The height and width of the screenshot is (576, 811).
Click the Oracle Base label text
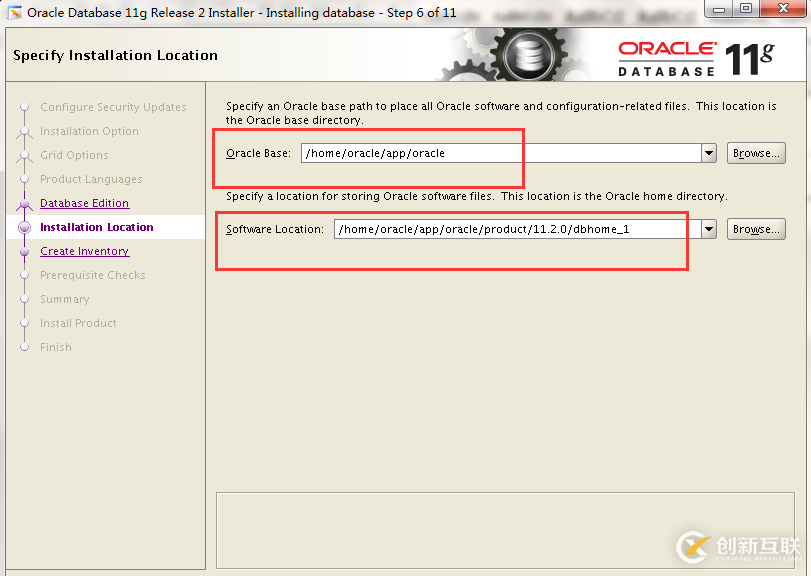(258, 153)
